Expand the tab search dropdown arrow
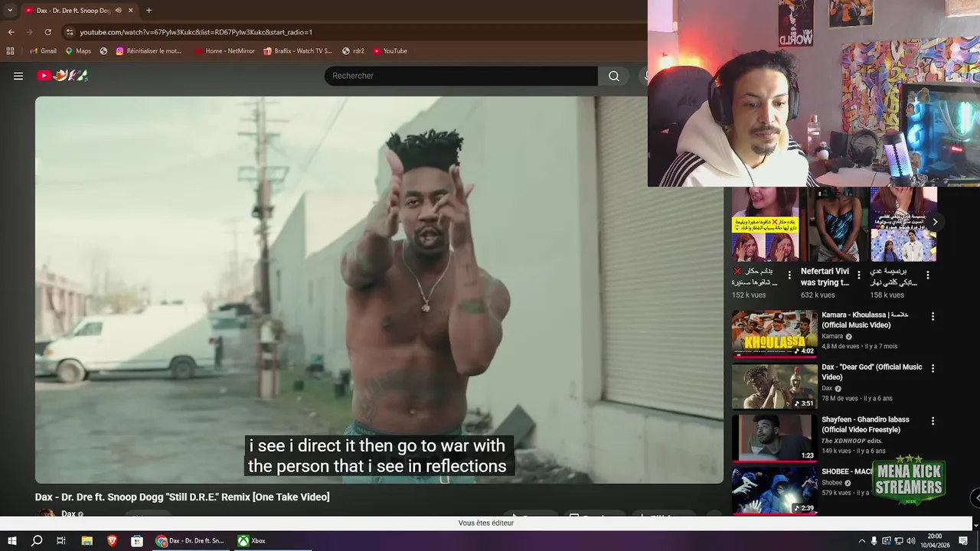Screen dimensions: 980x551 pyautogui.click(x=10, y=11)
